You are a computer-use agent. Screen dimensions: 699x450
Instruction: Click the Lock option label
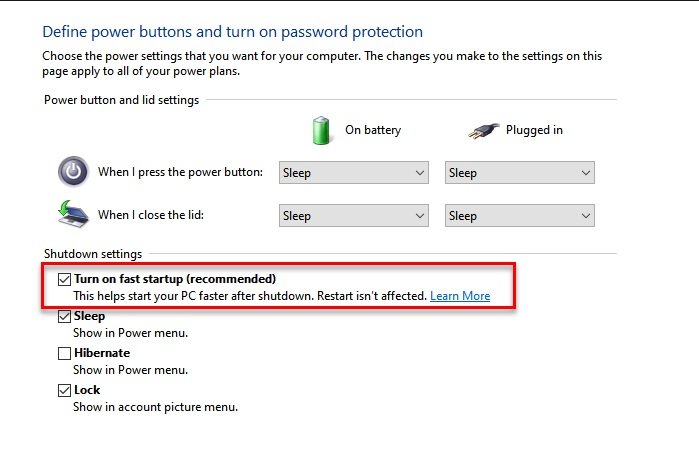[88, 390]
